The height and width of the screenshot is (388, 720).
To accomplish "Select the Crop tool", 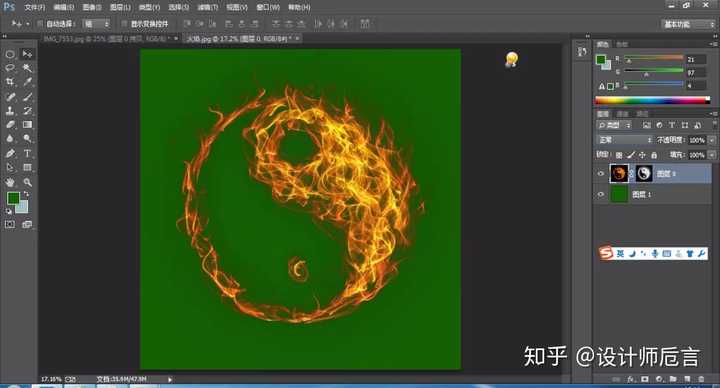I will (10, 82).
